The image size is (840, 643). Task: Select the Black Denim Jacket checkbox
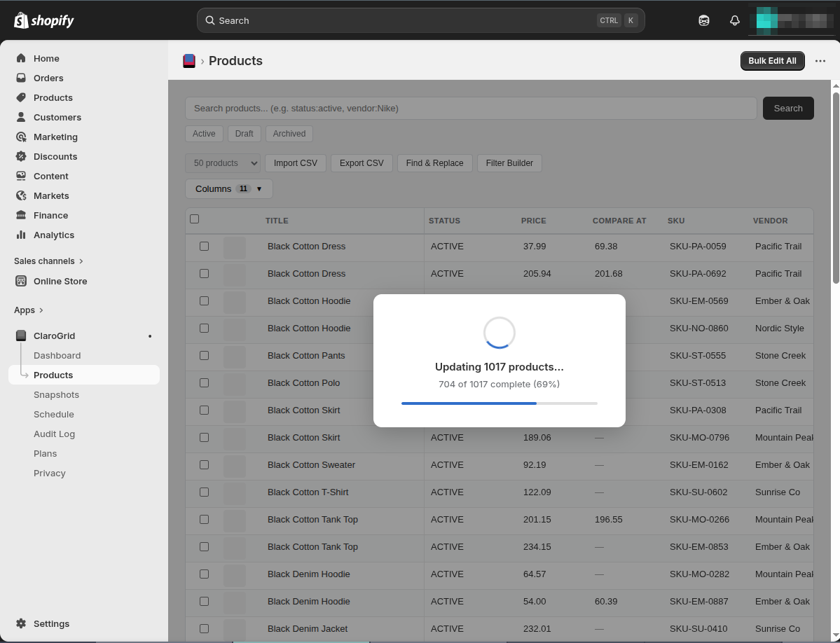coord(204,628)
